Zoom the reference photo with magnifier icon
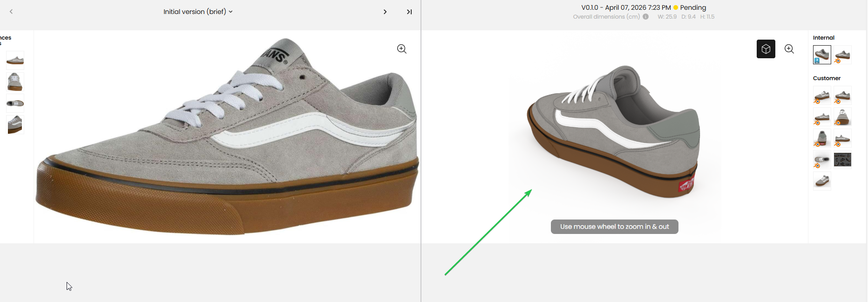 402,49
